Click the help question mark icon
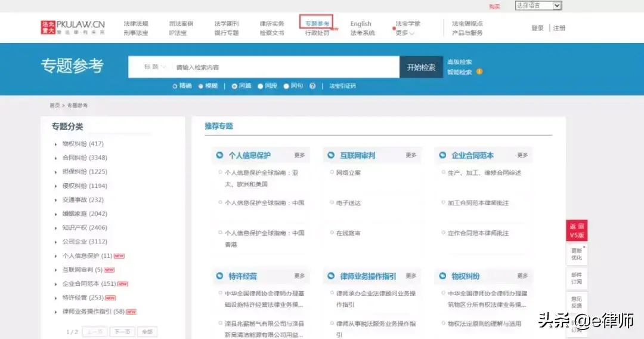 (312, 86)
